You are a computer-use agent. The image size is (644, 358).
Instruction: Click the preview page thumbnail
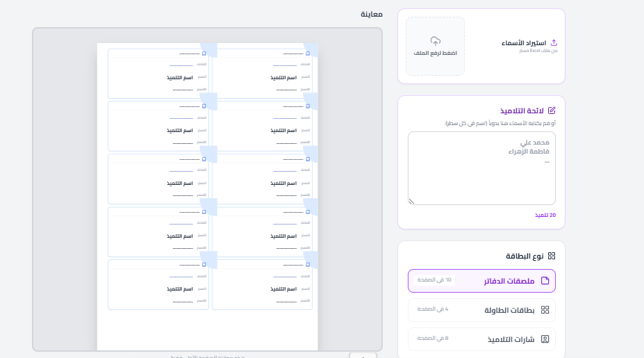[x=208, y=197]
